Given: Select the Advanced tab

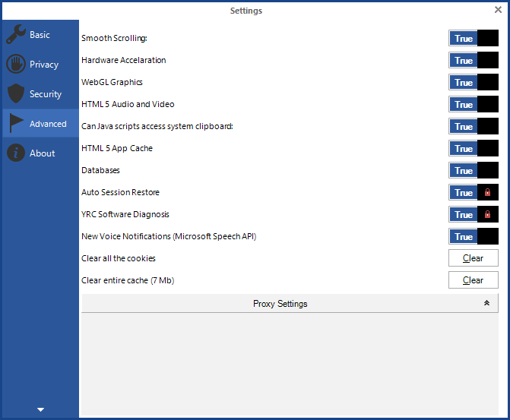Looking at the screenshot, I should click(x=40, y=123).
